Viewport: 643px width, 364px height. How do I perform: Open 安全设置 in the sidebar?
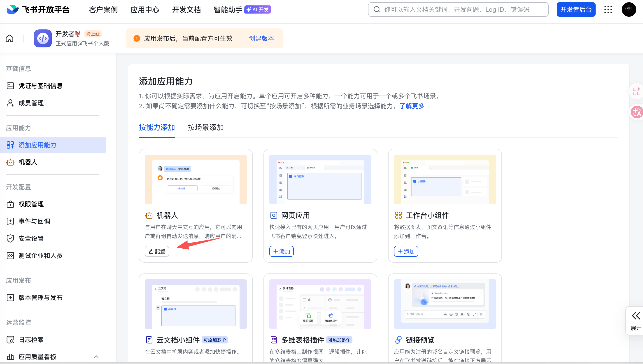(x=53, y=238)
